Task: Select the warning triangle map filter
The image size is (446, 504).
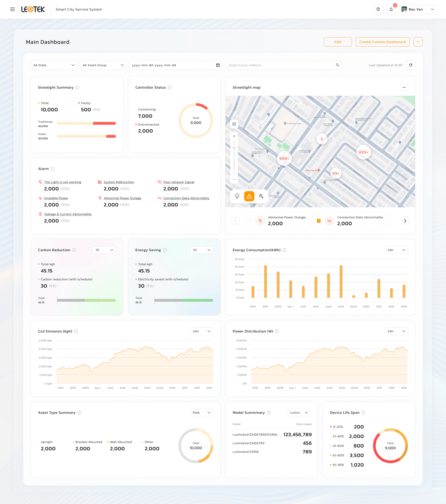Action: [249, 196]
